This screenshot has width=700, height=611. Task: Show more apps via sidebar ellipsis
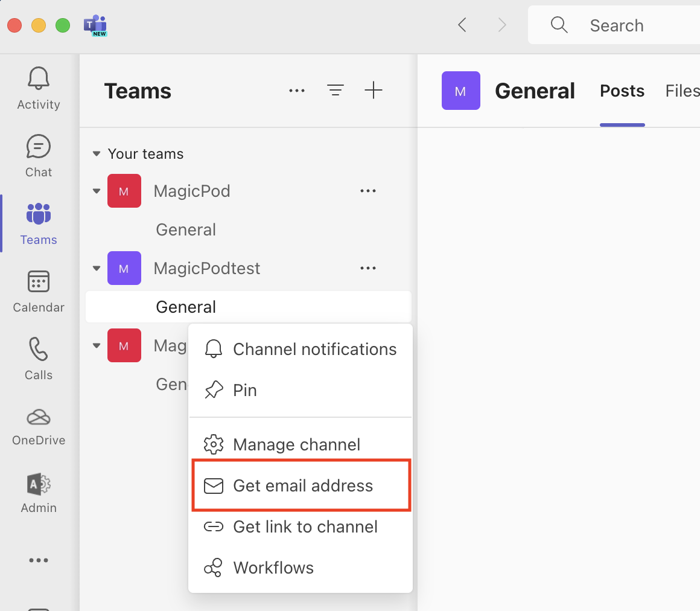[39, 560]
